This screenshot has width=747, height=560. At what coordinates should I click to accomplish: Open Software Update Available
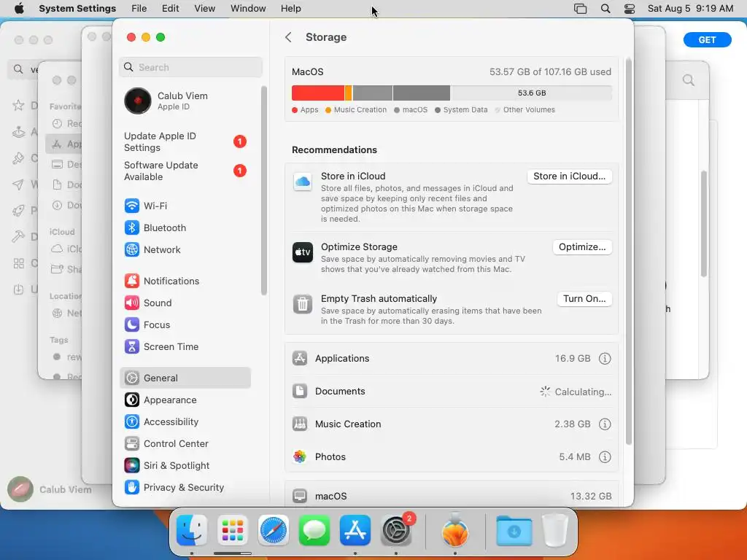tap(185, 171)
